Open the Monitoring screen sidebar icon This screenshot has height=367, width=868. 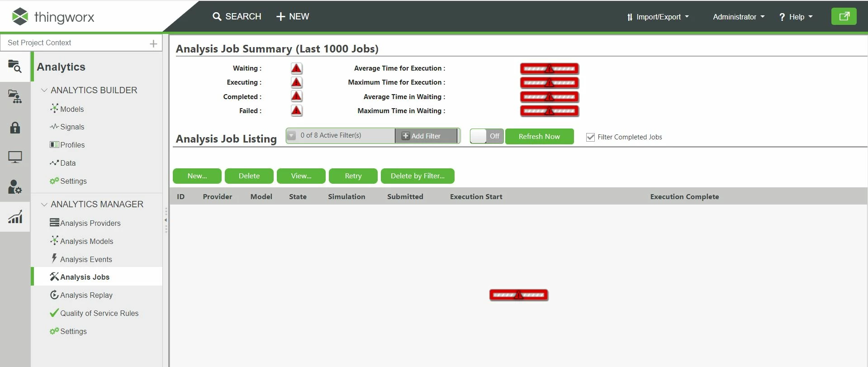(15, 157)
